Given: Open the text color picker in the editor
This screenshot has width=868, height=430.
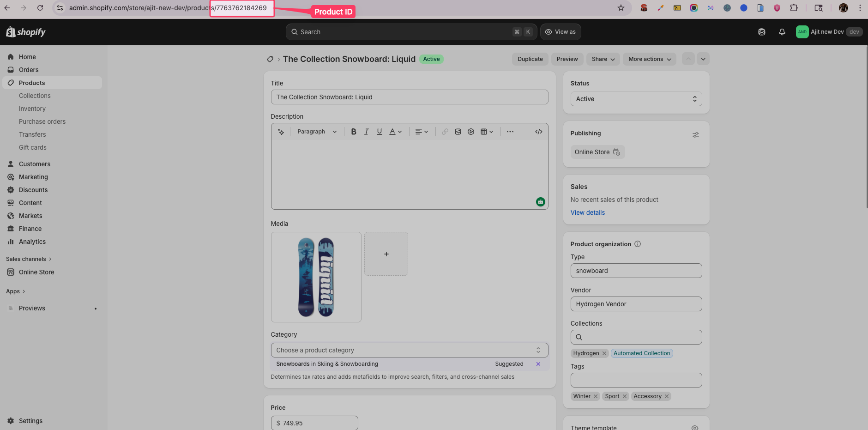Looking at the screenshot, I should click(x=395, y=131).
